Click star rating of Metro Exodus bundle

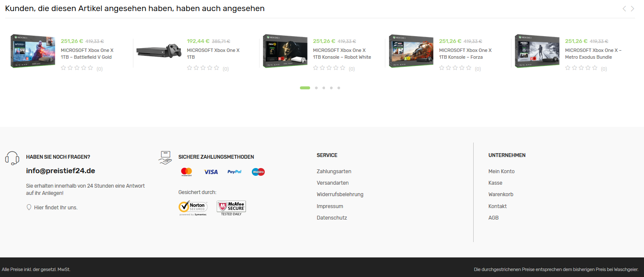[581, 68]
